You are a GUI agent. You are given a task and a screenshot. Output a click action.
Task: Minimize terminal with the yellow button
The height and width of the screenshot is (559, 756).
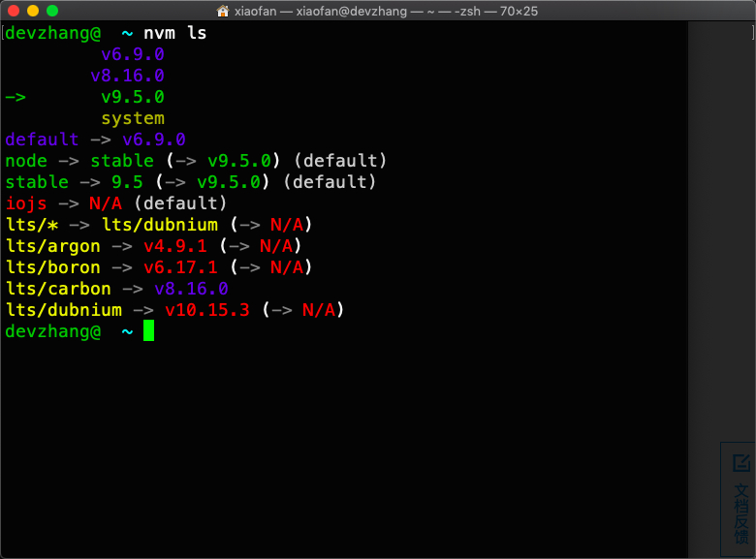click(33, 11)
